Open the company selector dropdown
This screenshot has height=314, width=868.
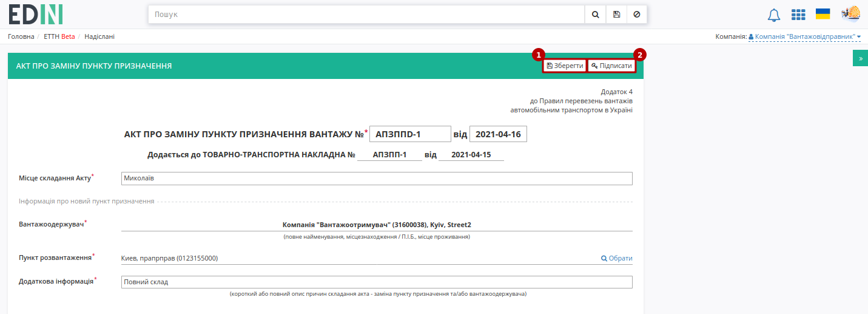pyautogui.click(x=805, y=36)
